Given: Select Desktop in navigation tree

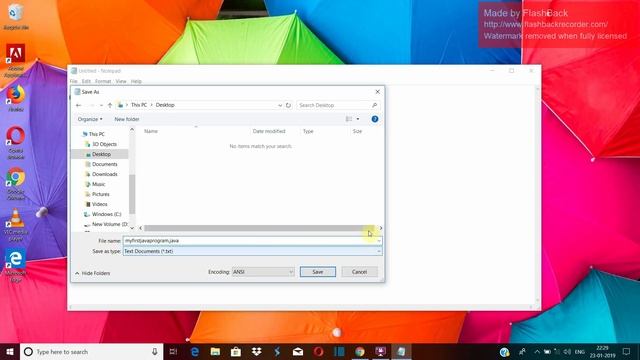Looking at the screenshot, I should coord(101,154).
